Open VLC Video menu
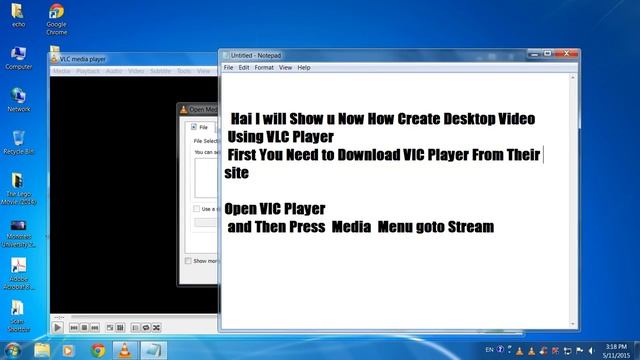This screenshot has height=360, width=640. [136, 71]
